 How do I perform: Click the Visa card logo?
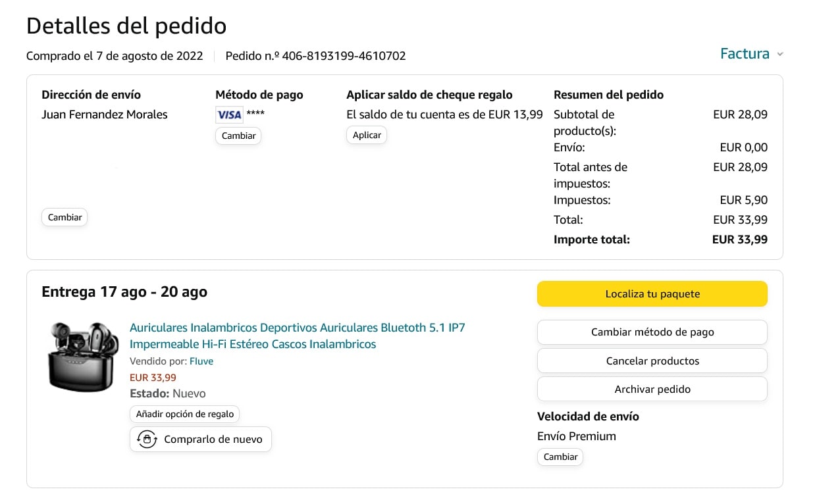[x=229, y=114]
